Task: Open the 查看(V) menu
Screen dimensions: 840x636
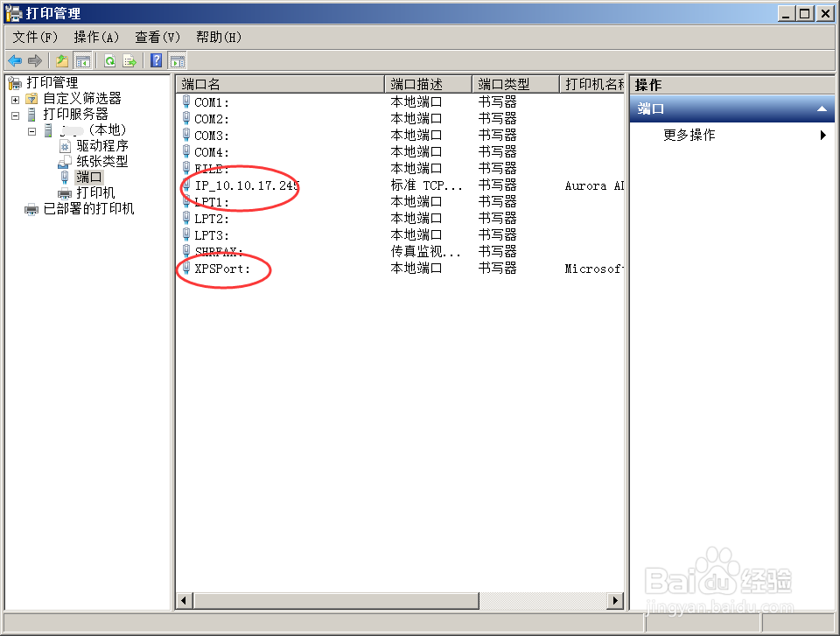Action: [x=157, y=37]
